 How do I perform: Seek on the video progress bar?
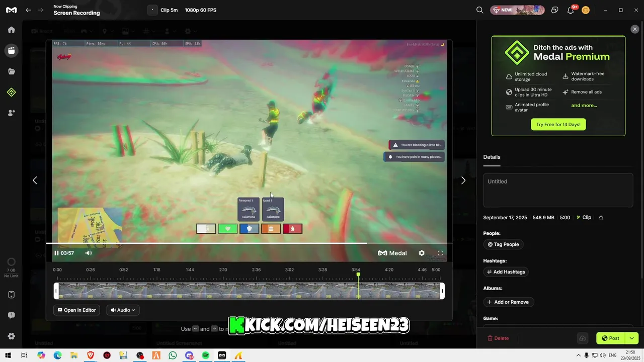click(x=249, y=243)
